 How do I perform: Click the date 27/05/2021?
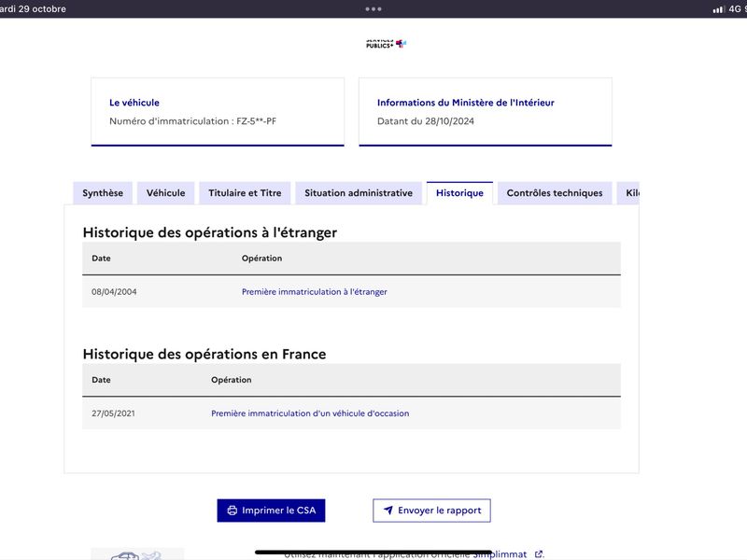[x=113, y=413]
